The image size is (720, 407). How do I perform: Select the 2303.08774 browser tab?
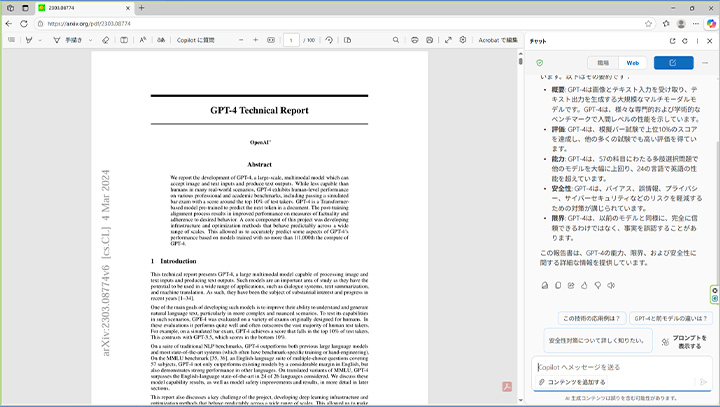(x=84, y=8)
